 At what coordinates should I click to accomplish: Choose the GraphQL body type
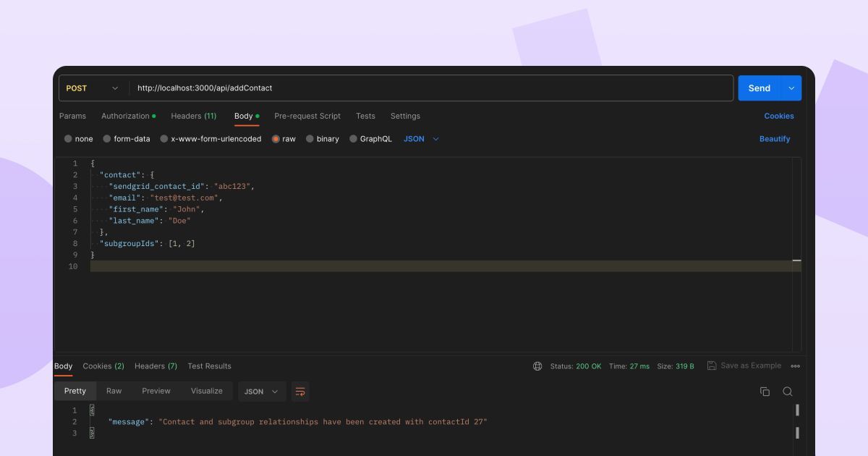[353, 139]
